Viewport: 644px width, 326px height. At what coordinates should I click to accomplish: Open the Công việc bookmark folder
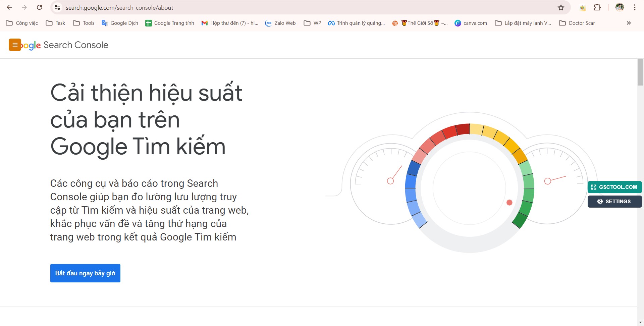pyautogui.click(x=22, y=23)
